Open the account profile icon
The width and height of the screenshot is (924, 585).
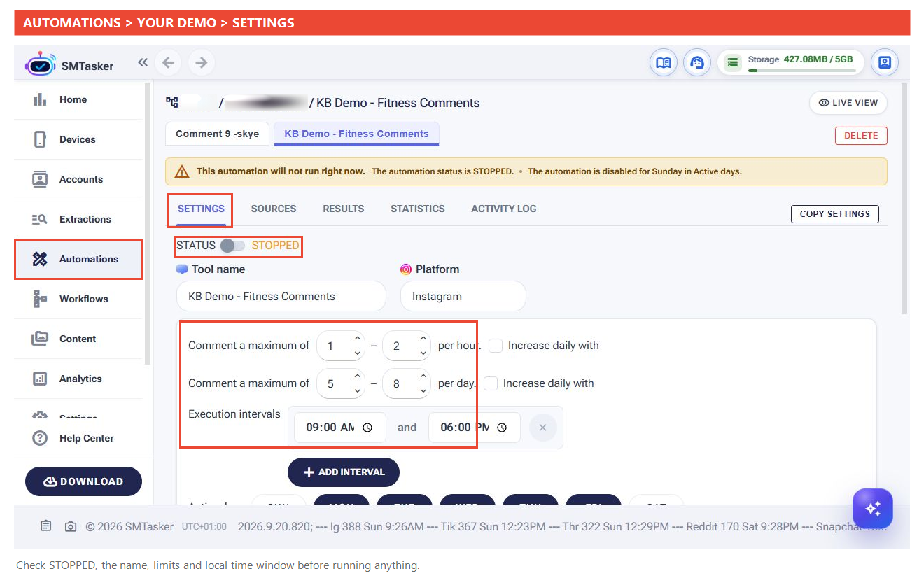point(885,63)
